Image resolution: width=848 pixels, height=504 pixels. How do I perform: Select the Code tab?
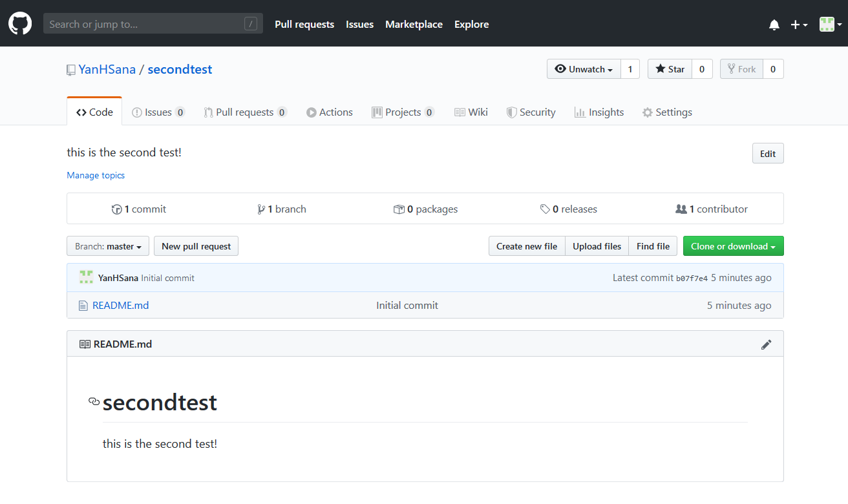[x=94, y=112]
